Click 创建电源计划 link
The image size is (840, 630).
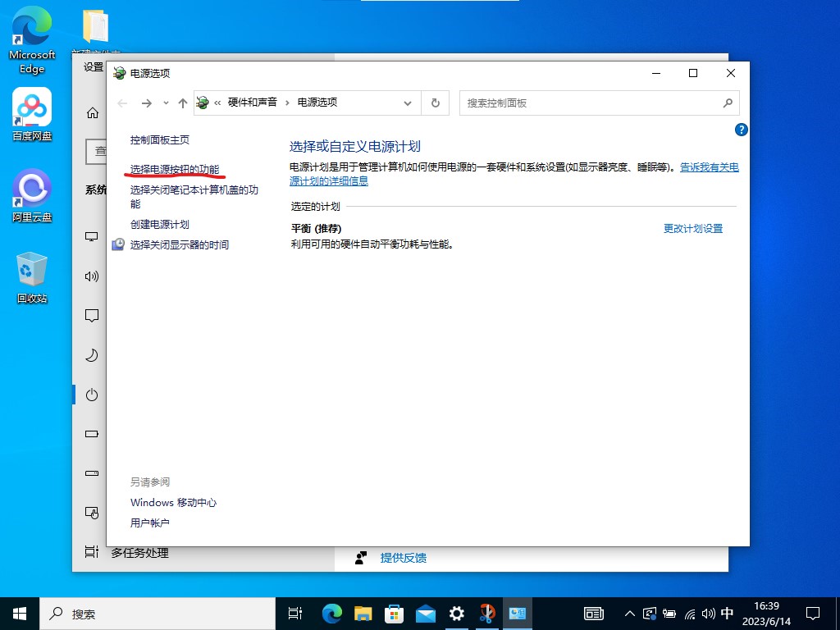point(160,225)
